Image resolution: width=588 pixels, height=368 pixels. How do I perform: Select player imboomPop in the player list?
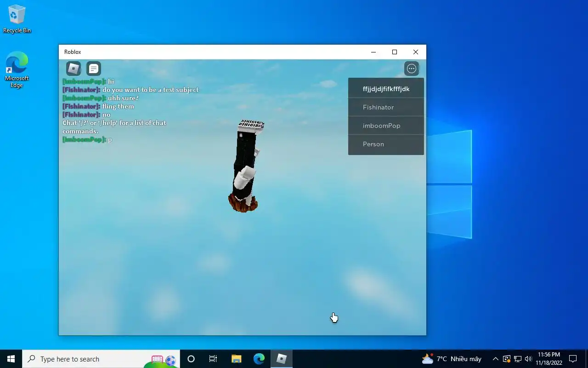pos(386,126)
